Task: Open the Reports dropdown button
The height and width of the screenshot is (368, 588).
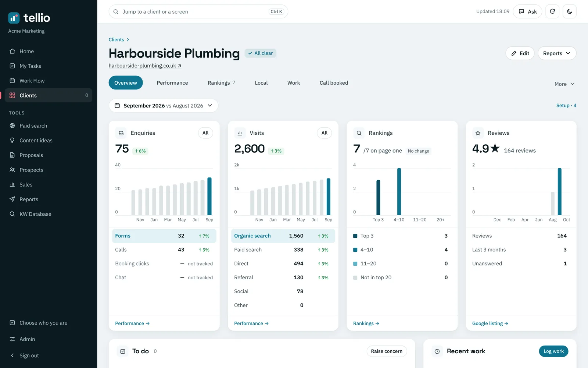Action: pos(557,53)
